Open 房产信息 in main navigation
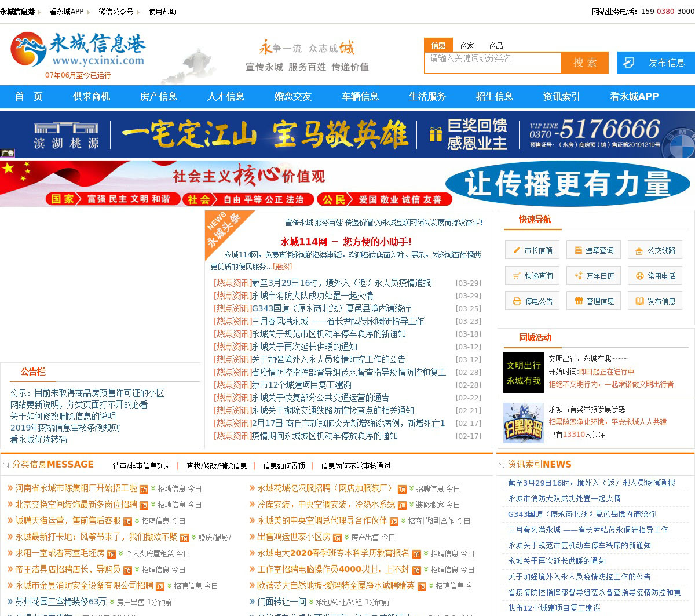The width and height of the screenshot is (695, 616). [159, 97]
